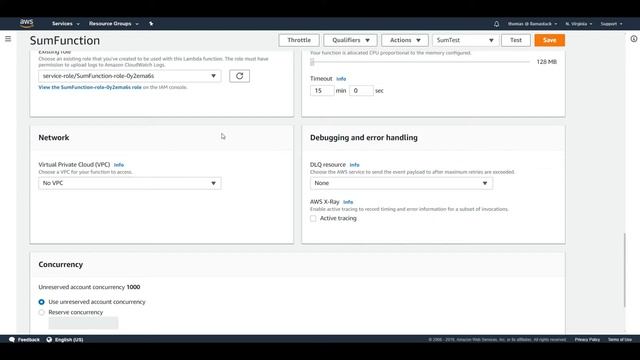Open the N. Virginia region menu
The image size is (640, 360).
[579, 24]
